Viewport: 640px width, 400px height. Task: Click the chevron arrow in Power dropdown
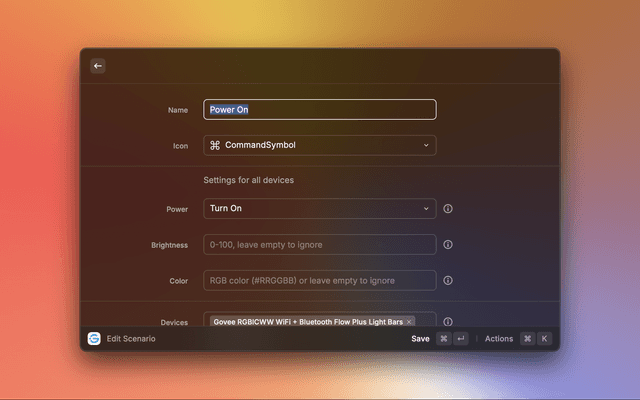pyautogui.click(x=425, y=209)
